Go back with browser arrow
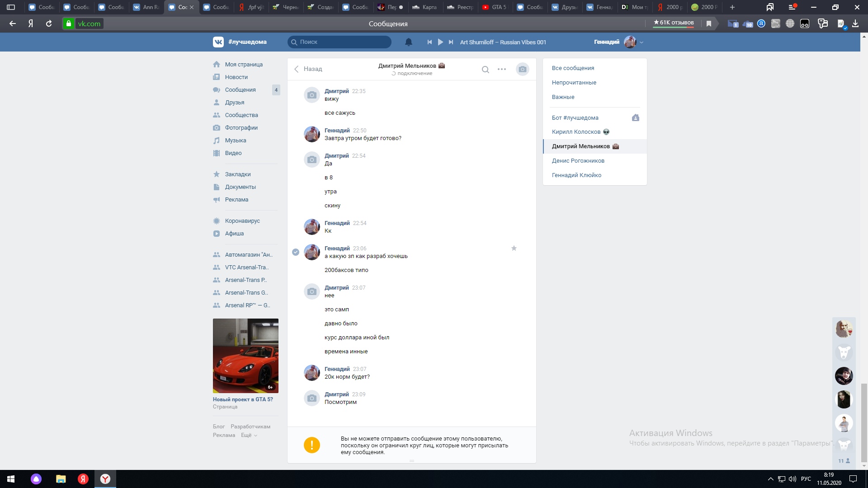The width and height of the screenshot is (868, 488). tap(13, 23)
